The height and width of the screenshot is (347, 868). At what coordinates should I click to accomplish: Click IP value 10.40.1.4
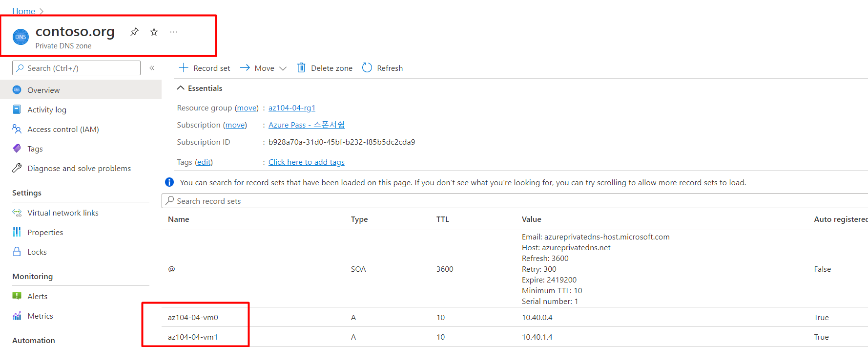537,337
